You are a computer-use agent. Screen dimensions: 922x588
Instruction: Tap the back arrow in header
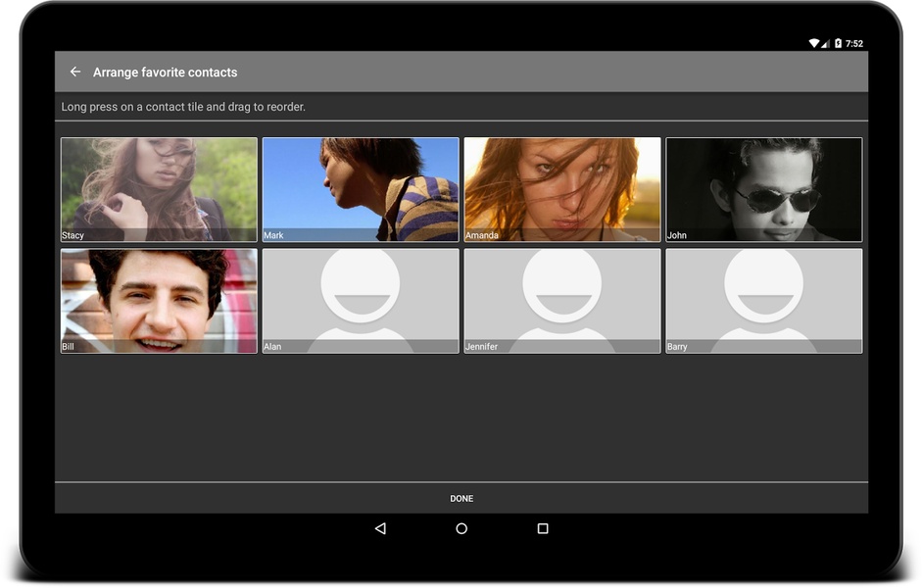point(74,72)
